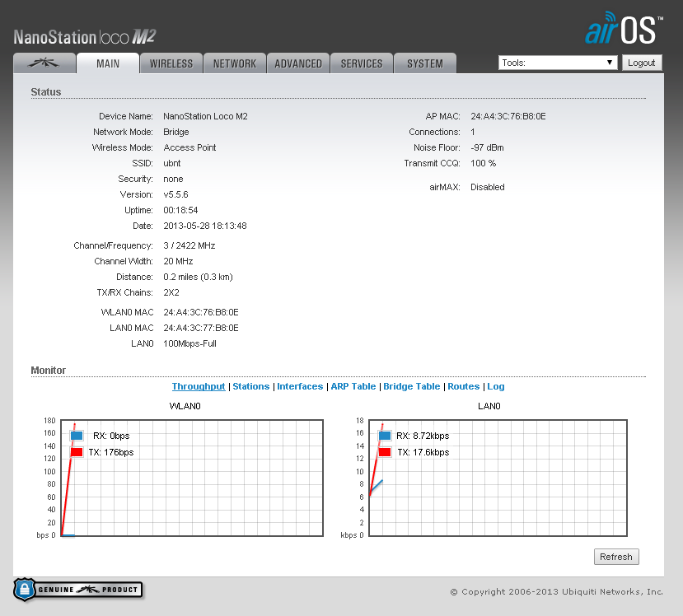Click the Logout button
This screenshot has height=616, width=683.
pos(642,63)
